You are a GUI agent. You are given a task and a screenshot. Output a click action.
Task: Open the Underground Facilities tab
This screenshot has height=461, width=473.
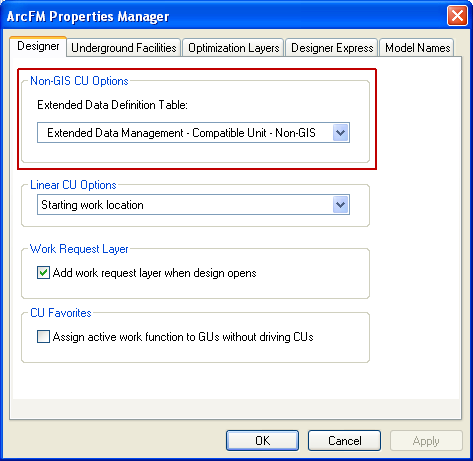pyautogui.click(x=124, y=48)
